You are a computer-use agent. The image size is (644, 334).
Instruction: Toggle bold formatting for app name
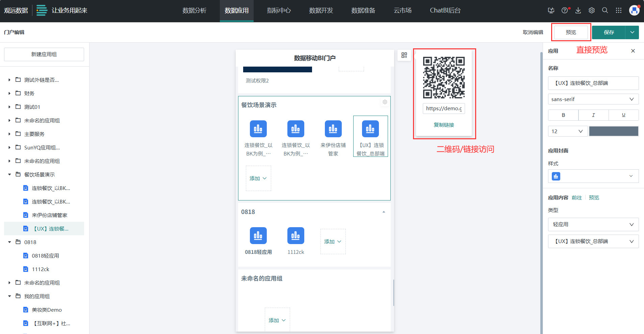point(563,115)
